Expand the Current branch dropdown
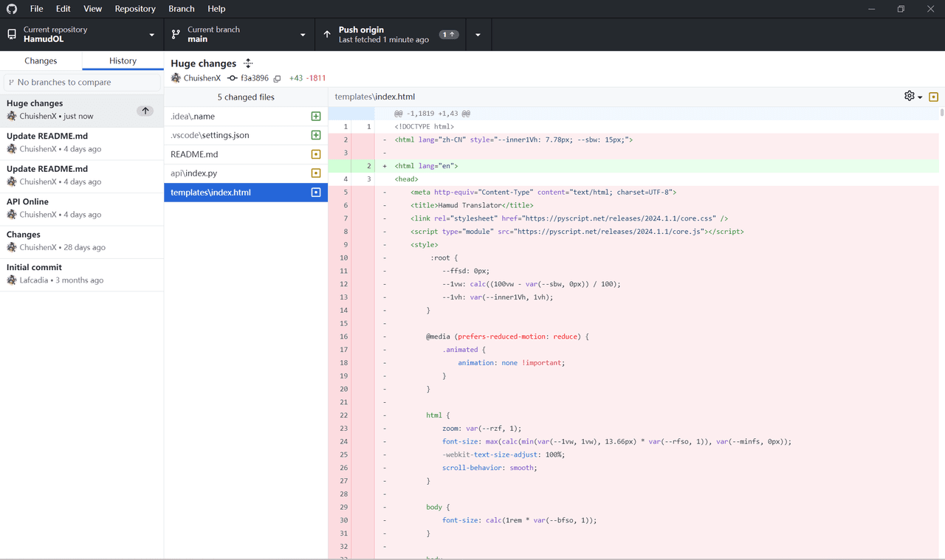This screenshot has height=560, width=945. pos(238,35)
